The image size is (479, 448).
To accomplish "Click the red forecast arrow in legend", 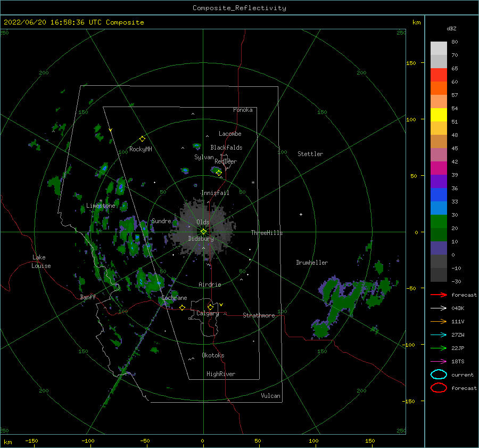I will pos(439,295).
